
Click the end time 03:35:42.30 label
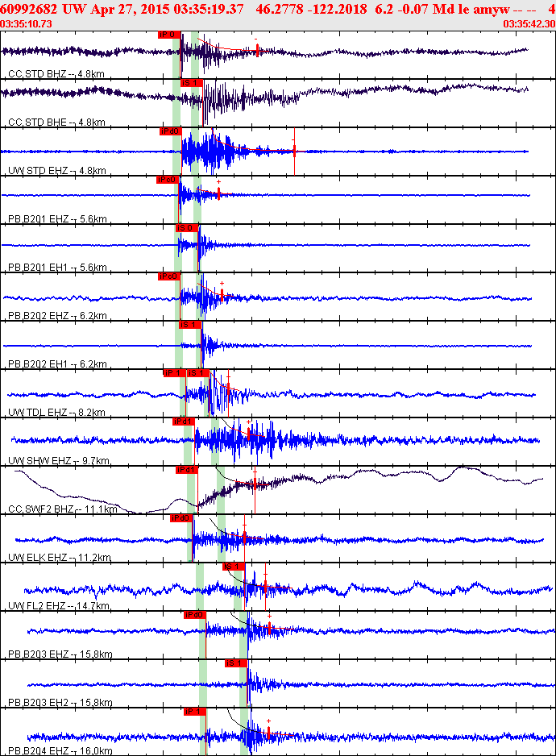(529, 24)
